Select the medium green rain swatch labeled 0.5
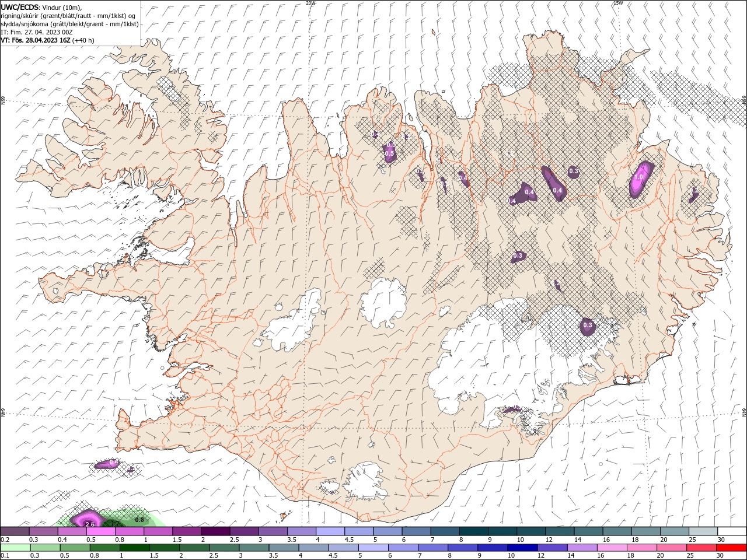 click(75, 548)
